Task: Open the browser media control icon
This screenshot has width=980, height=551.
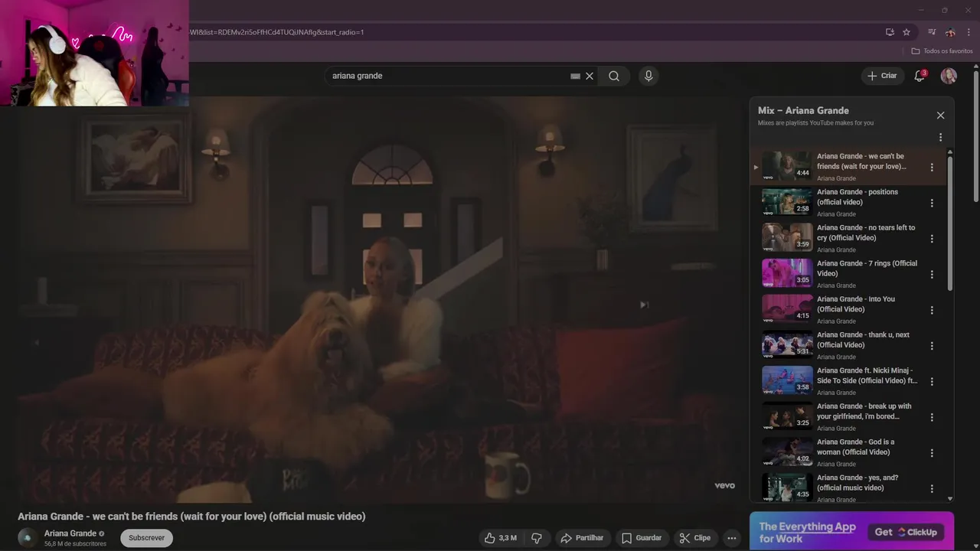Action: click(932, 32)
